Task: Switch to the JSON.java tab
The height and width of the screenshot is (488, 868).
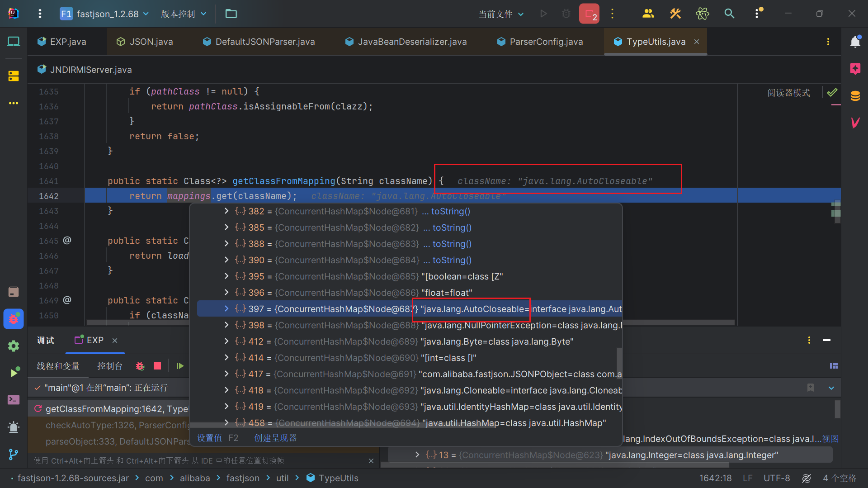Action: (x=145, y=42)
